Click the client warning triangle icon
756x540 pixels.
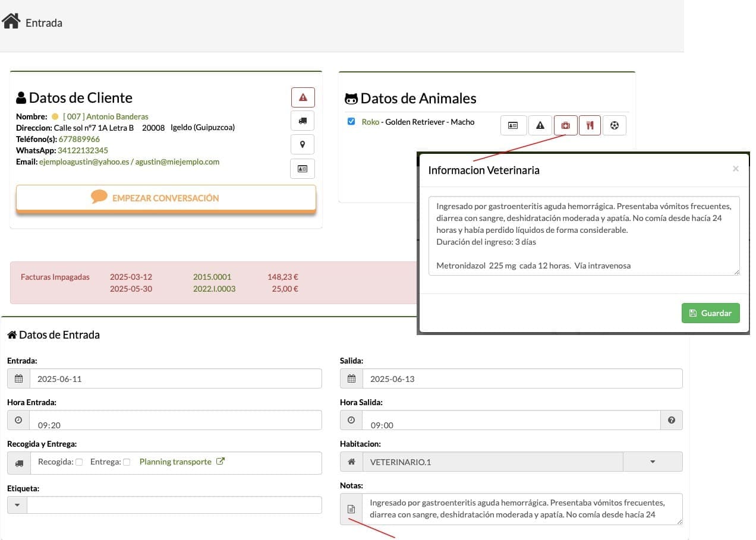point(303,97)
